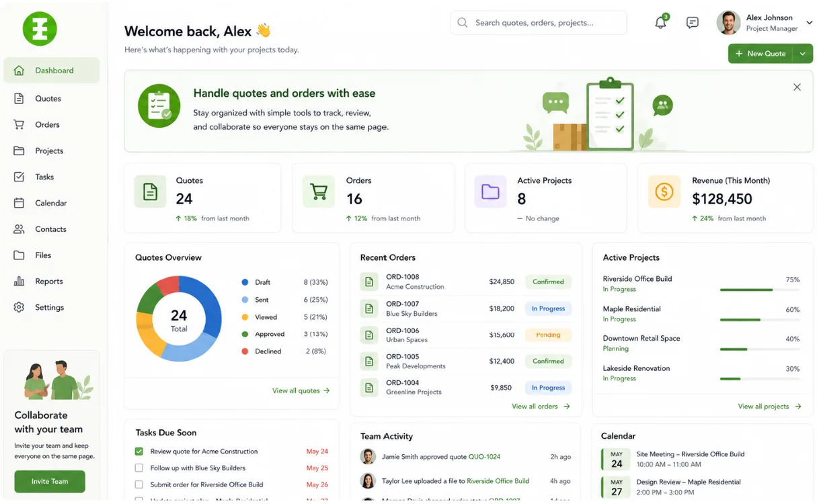Image resolution: width=817 pixels, height=504 pixels.
Task: Open the View all projects link
Action: (769, 407)
